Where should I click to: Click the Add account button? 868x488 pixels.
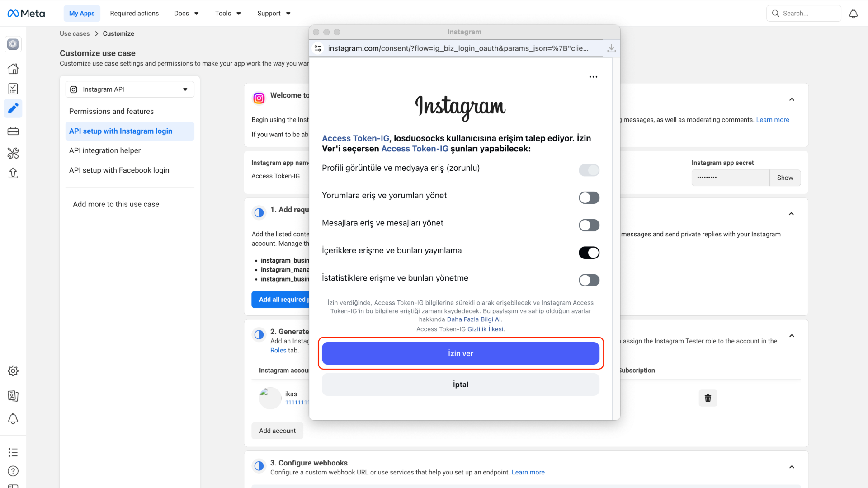pos(277,431)
